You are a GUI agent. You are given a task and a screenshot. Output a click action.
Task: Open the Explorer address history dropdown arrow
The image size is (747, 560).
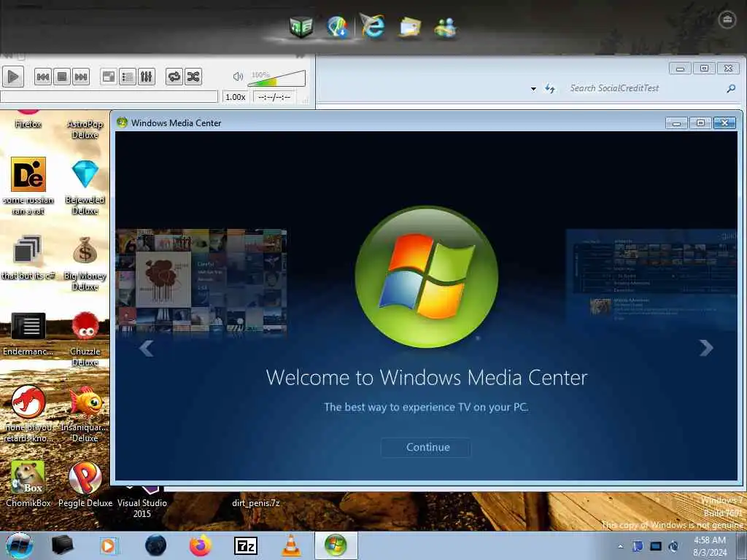coord(533,88)
